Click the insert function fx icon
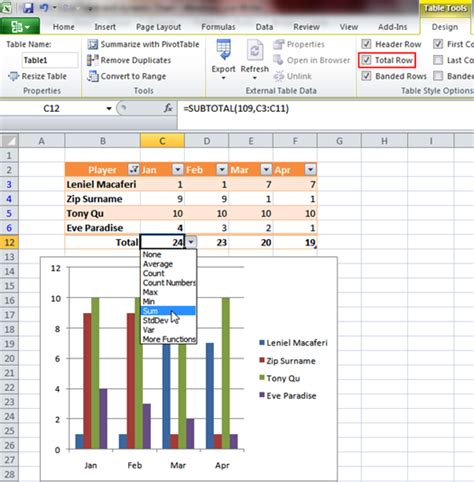The image size is (474, 482). click(x=168, y=109)
